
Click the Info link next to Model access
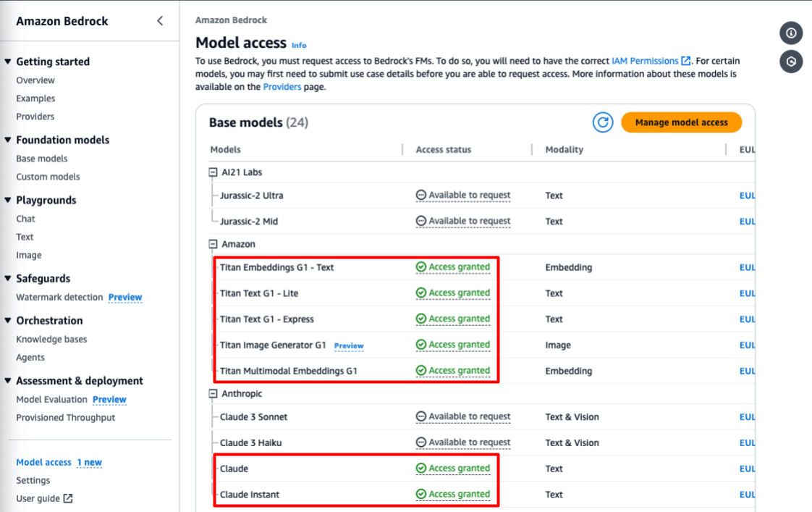tap(299, 45)
